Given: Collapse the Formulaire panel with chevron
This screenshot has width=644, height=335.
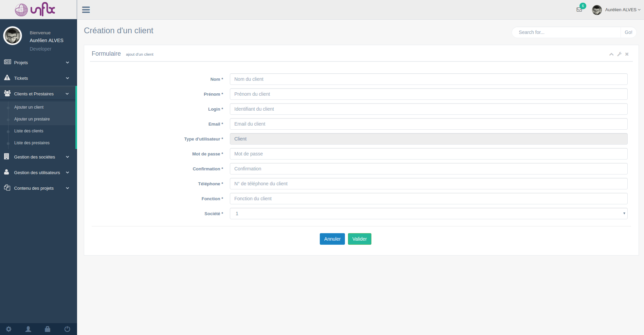Looking at the screenshot, I should pyautogui.click(x=611, y=54).
